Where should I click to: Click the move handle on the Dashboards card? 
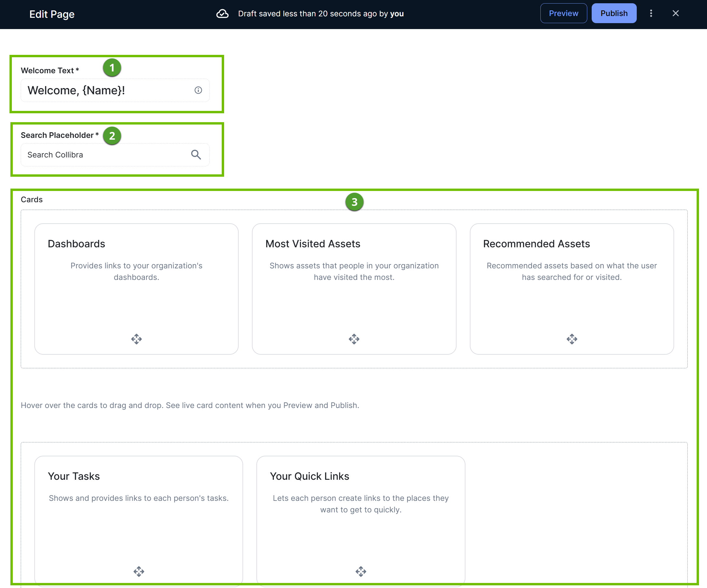[x=136, y=339]
